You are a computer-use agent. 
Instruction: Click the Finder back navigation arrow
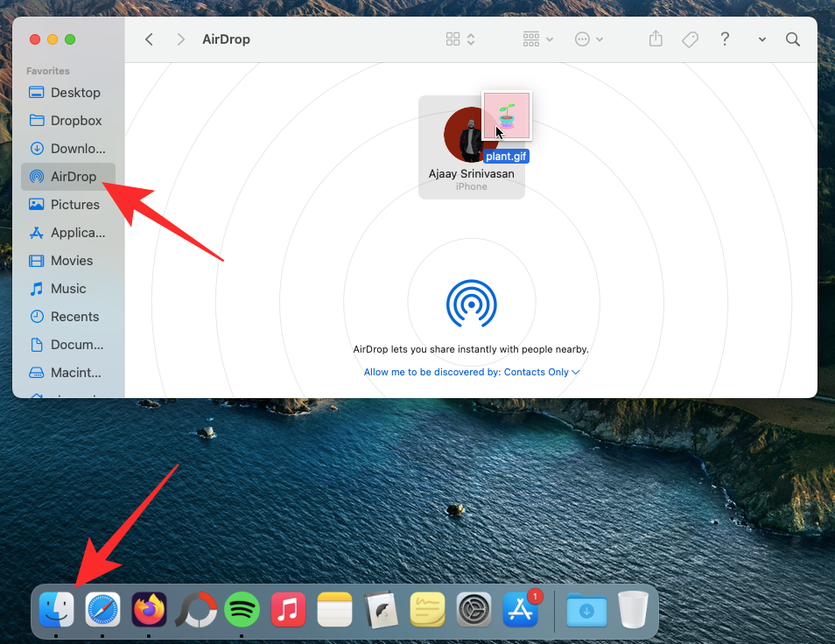point(150,39)
